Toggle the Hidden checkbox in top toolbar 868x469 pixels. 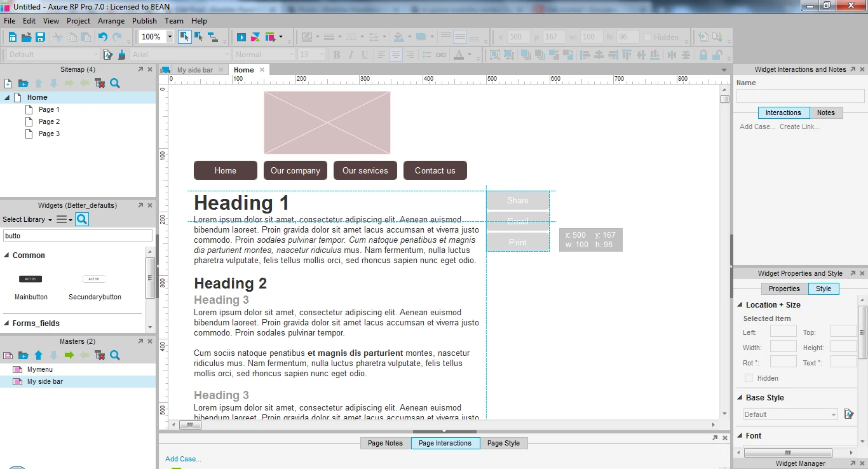pos(647,37)
